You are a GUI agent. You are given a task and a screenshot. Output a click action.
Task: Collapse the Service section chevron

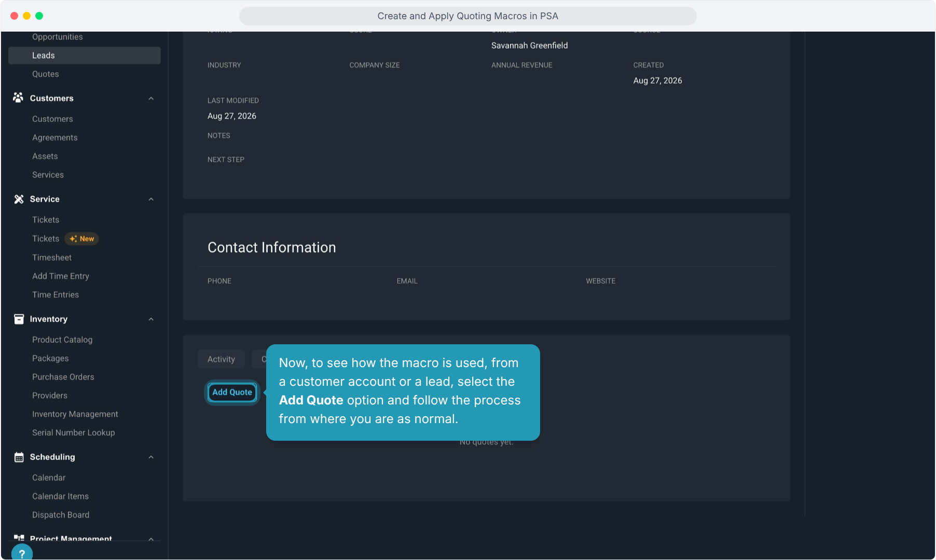[151, 199]
